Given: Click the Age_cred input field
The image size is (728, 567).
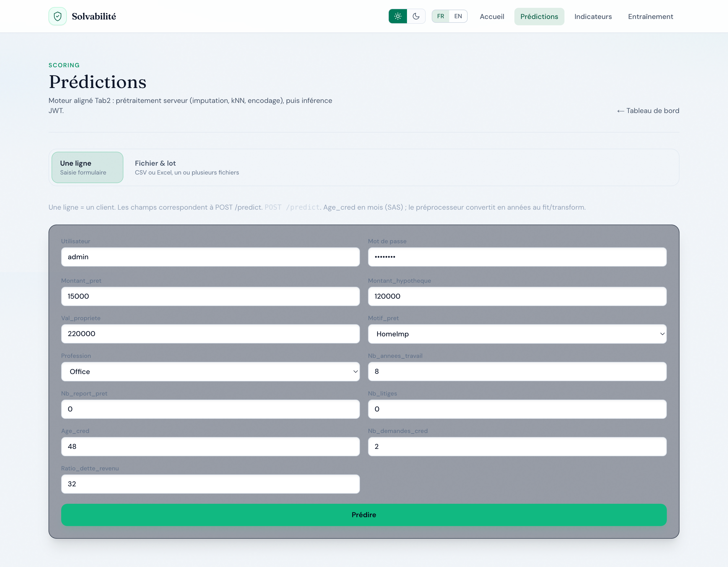Looking at the screenshot, I should click(x=210, y=447).
